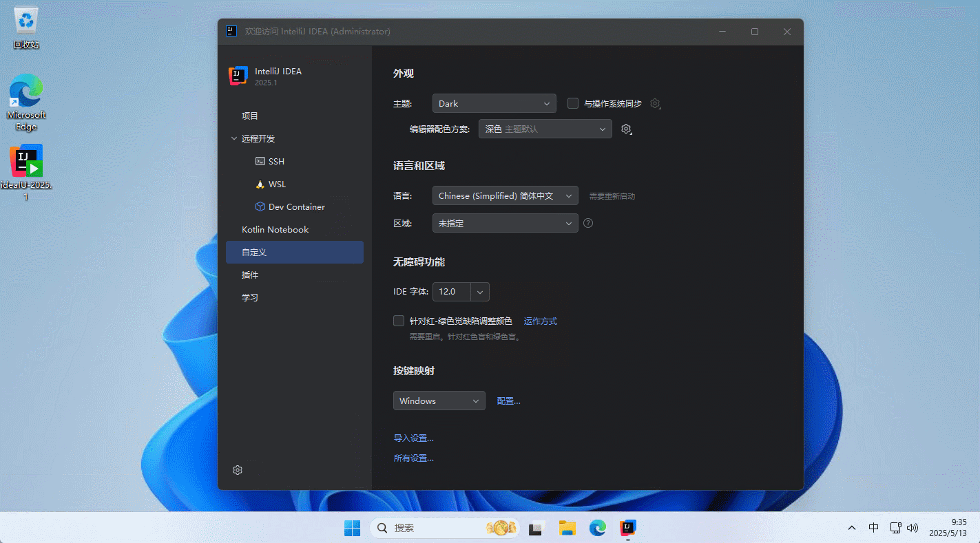Viewport: 980px width, 543px height.
Task: Open the SSH remote development entry
Action: point(275,162)
